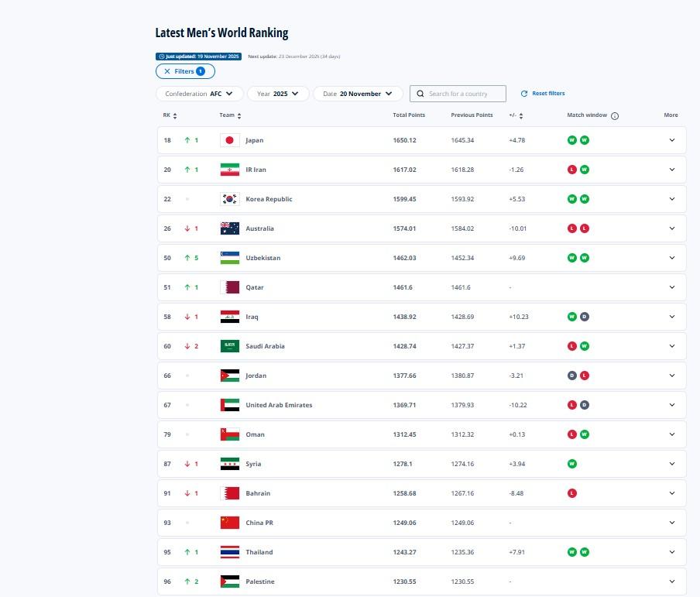The height and width of the screenshot is (597, 700).
Task: Expand the Japan row details
Action: (x=671, y=140)
